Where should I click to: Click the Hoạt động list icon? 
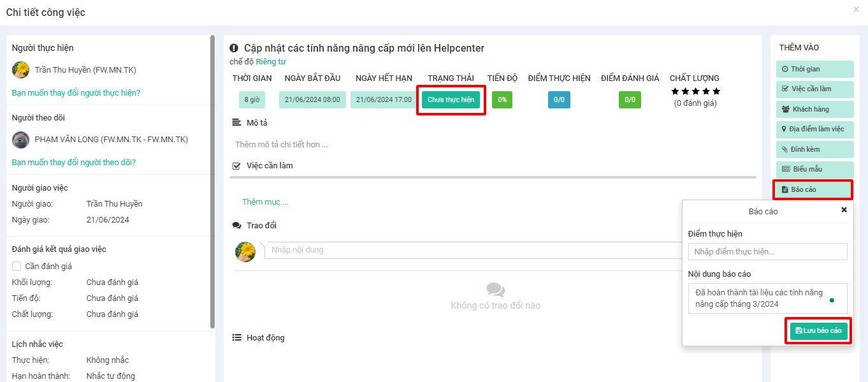pyautogui.click(x=236, y=338)
